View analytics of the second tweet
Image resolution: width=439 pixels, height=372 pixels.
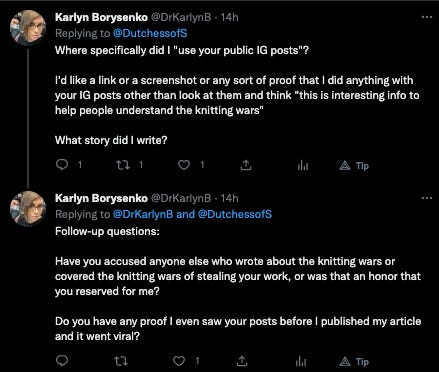(x=301, y=361)
